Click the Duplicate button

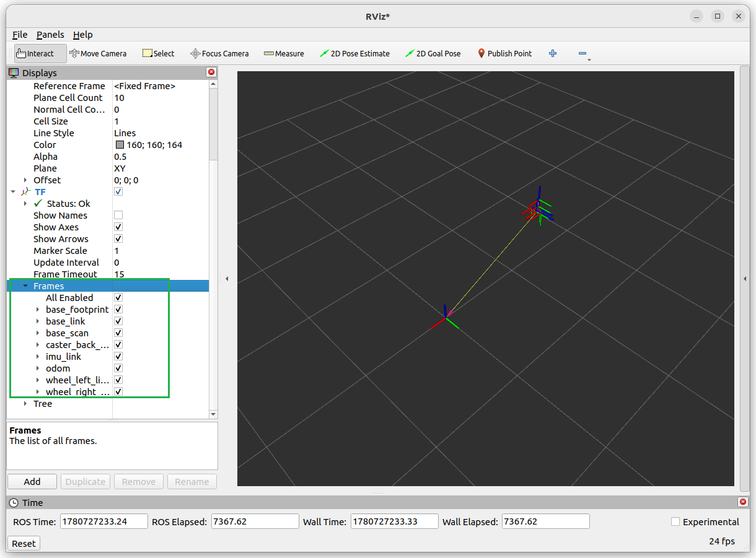[x=86, y=482]
